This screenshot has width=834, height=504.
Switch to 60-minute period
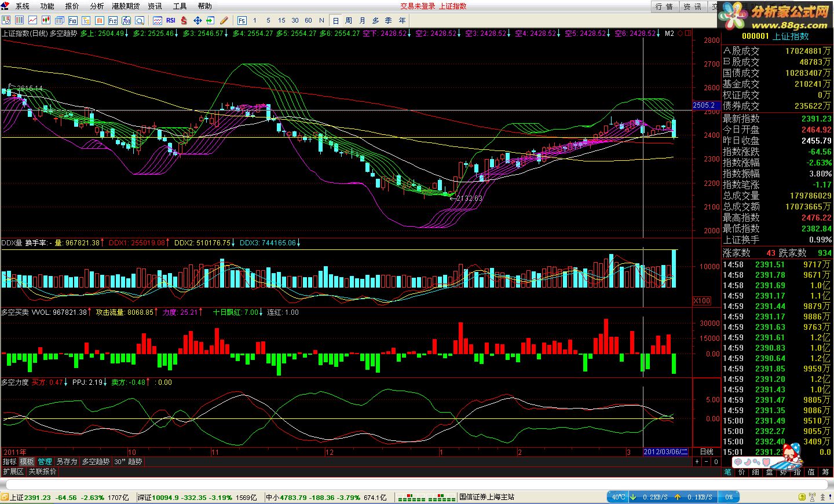click(308, 20)
